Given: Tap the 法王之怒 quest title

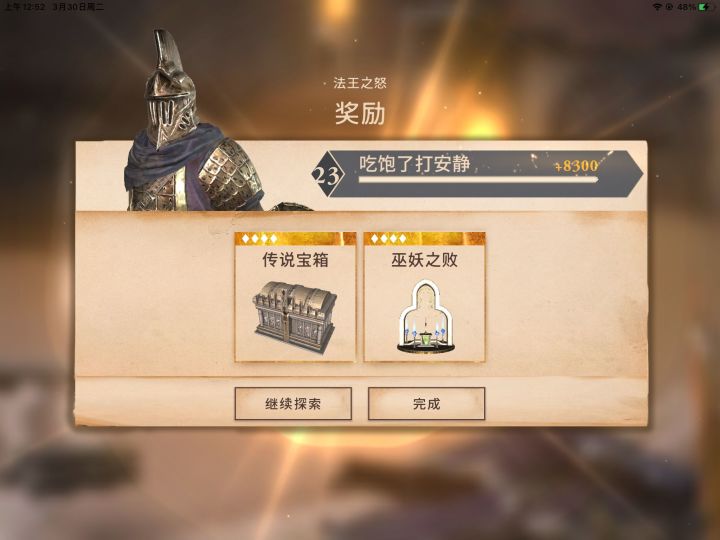Looking at the screenshot, I should tap(360, 83).
